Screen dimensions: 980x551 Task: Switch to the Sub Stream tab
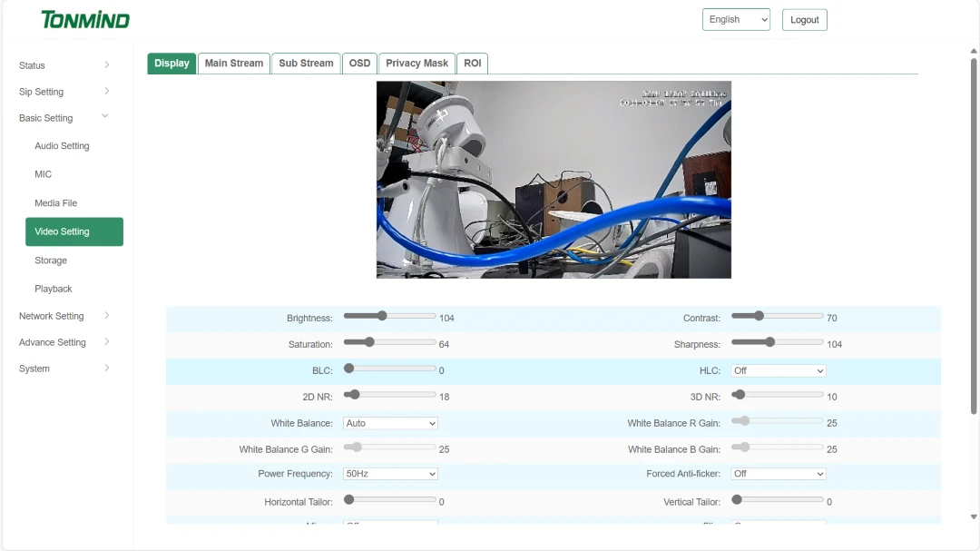306,64
